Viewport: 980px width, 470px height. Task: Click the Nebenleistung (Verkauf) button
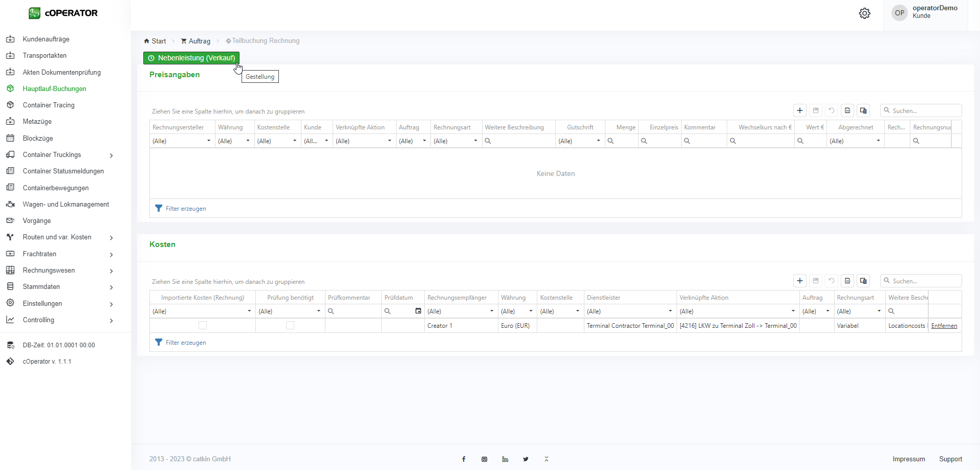pyautogui.click(x=191, y=58)
